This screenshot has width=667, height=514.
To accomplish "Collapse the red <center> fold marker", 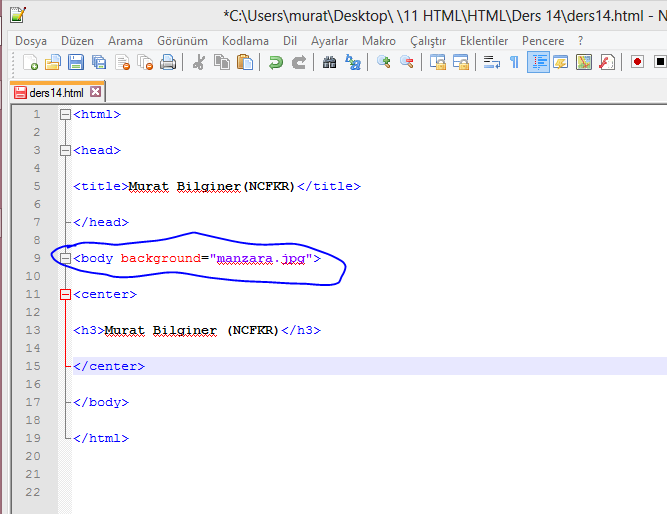I will pyautogui.click(x=65, y=294).
